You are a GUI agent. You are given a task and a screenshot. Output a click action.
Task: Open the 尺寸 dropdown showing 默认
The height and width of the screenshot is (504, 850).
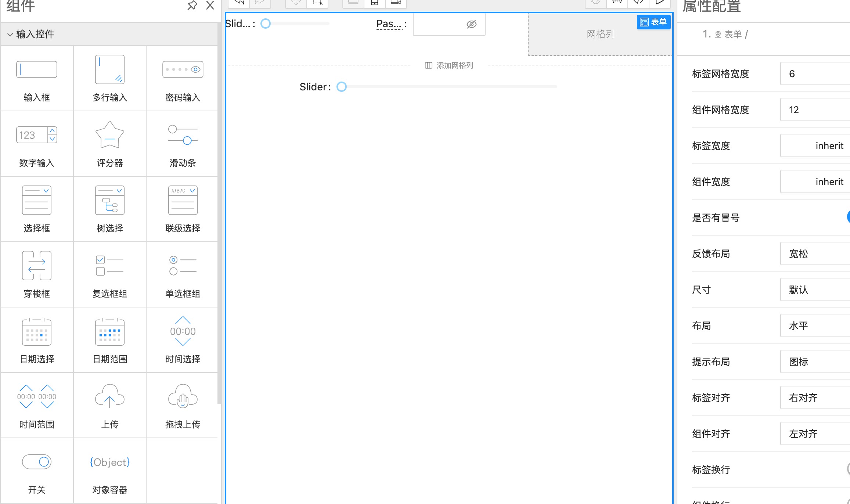coord(815,290)
